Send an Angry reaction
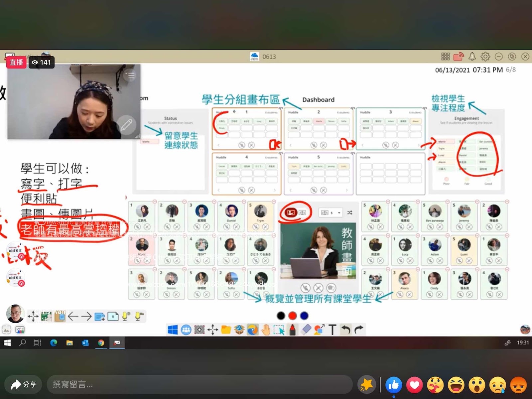This screenshot has height=399, width=532. pos(518,385)
